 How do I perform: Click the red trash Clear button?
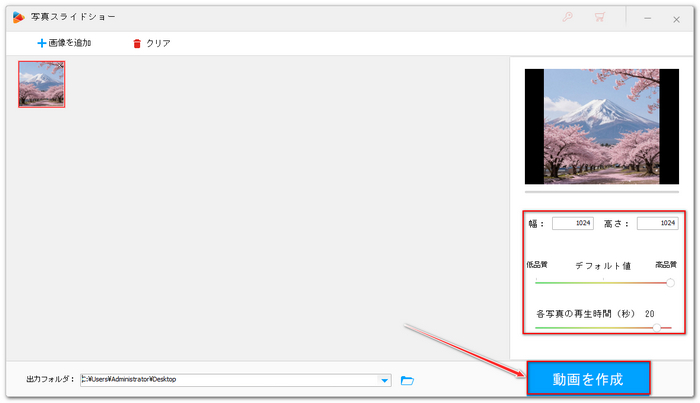[152, 43]
